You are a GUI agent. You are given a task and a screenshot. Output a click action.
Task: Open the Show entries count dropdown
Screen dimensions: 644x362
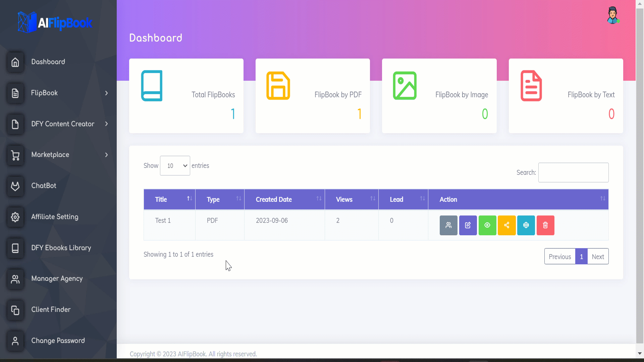[x=175, y=166]
